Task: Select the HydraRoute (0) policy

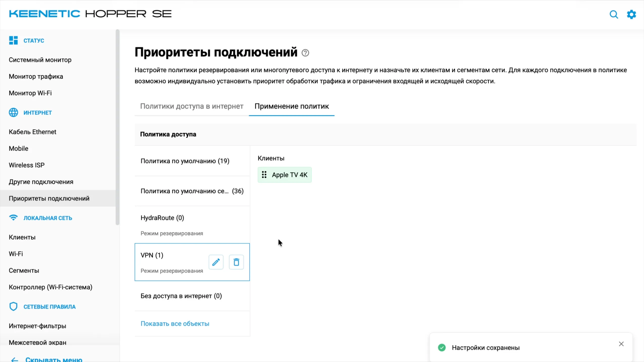Action: coord(192,225)
